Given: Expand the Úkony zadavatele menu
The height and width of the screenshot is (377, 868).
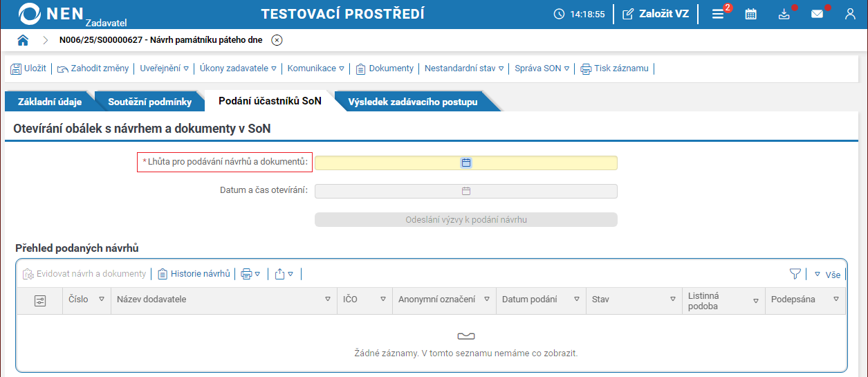Looking at the screenshot, I should click(238, 68).
